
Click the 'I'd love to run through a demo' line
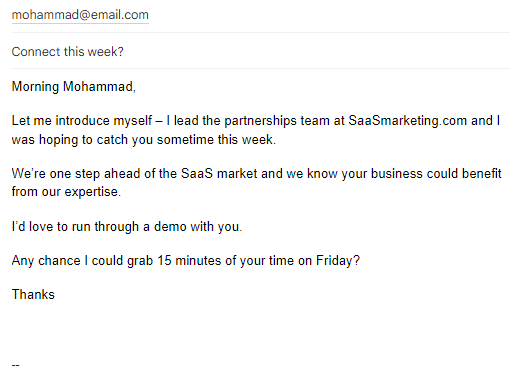[127, 227]
